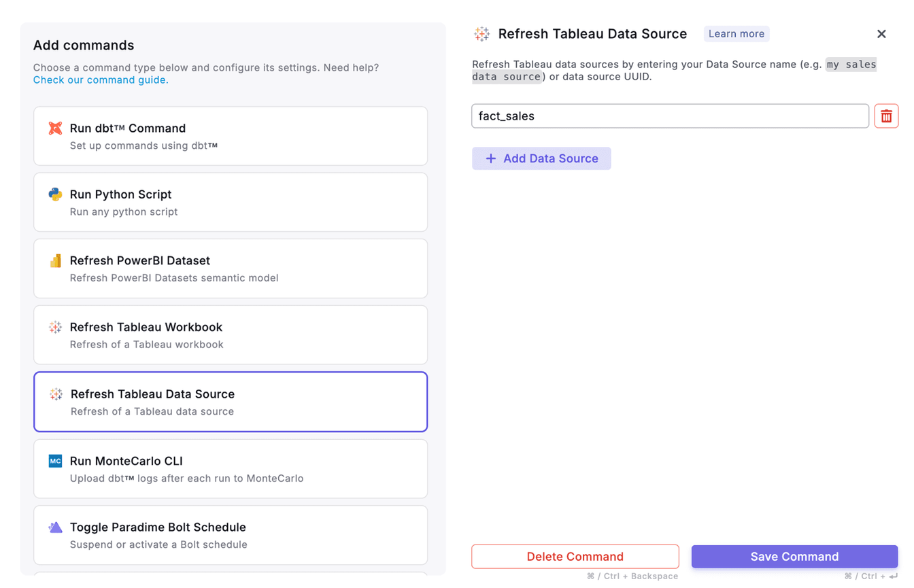Click the PowerBI logo icon
914x588 pixels.
[x=55, y=260]
